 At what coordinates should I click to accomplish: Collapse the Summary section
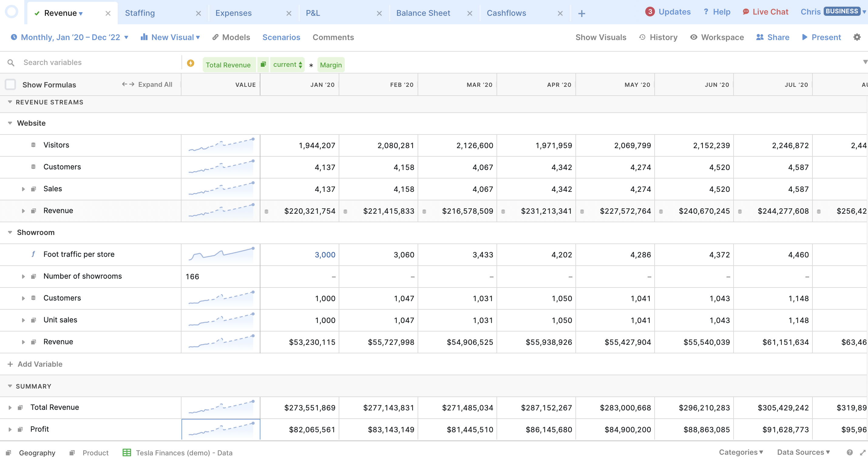(10, 386)
